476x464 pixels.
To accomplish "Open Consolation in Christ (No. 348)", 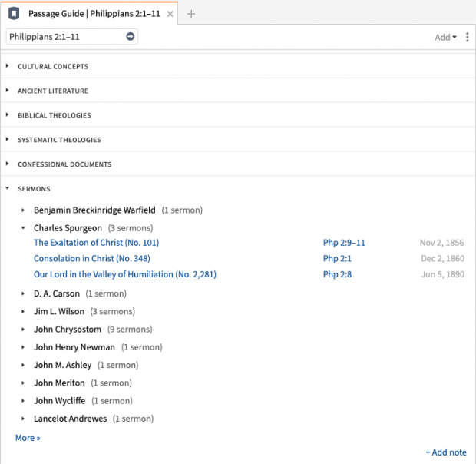I will click(91, 259).
